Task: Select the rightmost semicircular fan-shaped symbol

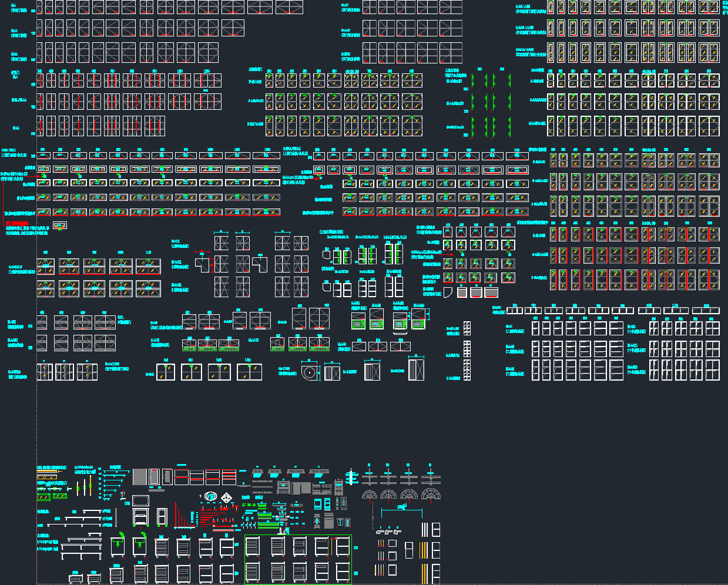Action: pyautogui.click(x=431, y=495)
